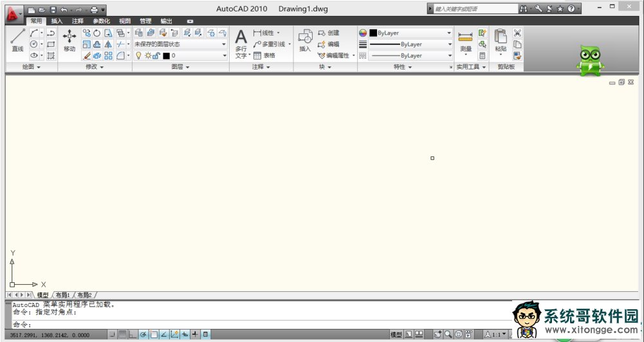Click the Paste (粘贴) icon
644x342 pixels.
[501, 40]
